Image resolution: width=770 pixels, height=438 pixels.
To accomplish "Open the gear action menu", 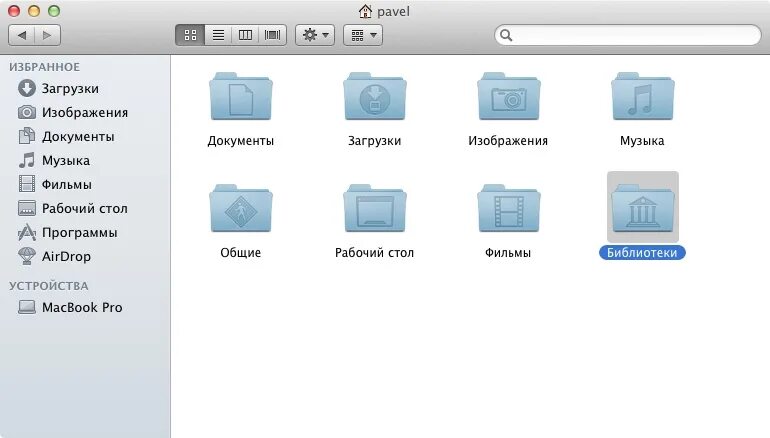I will pos(315,35).
